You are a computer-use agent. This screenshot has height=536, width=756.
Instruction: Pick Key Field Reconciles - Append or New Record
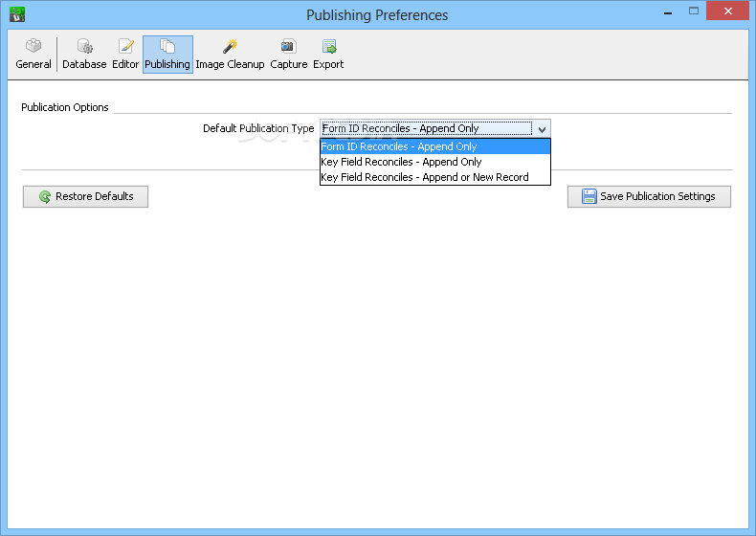pyautogui.click(x=434, y=177)
